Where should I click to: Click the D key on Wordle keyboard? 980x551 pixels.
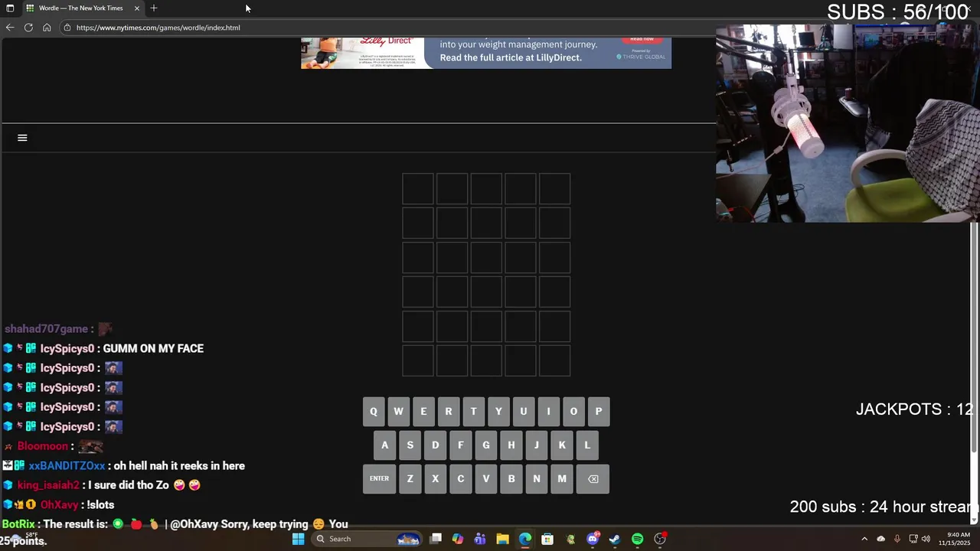tap(436, 445)
